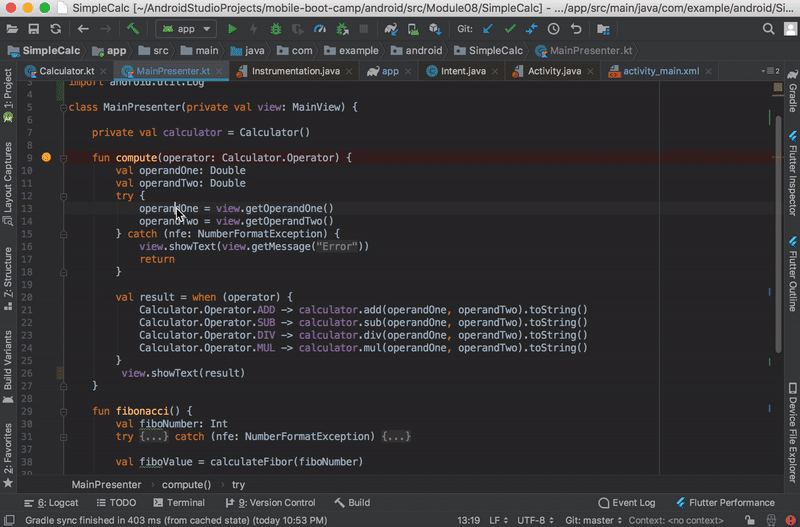The image size is (800, 527).
Task: Click the java folder breadcrumb
Action: point(247,51)
